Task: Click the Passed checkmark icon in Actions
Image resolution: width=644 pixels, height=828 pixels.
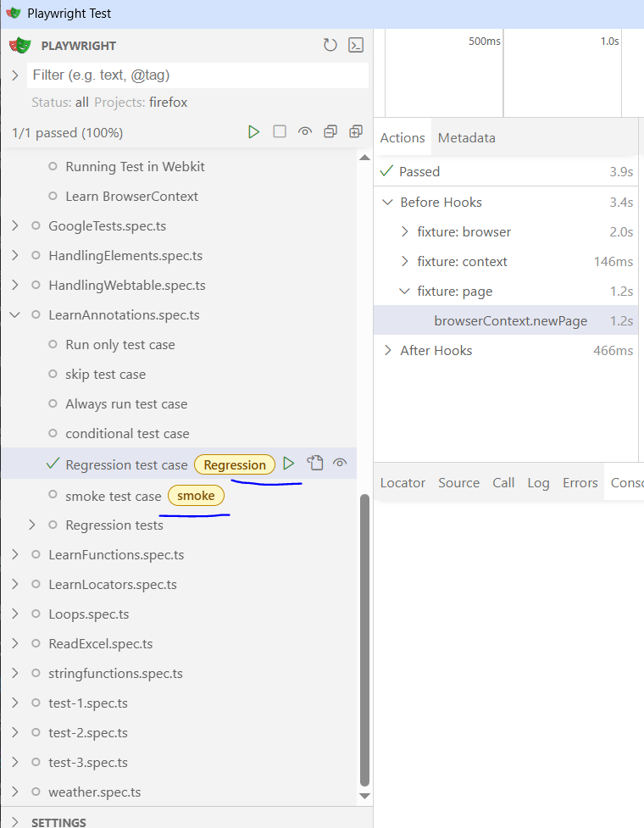Action: click(386, 170)
